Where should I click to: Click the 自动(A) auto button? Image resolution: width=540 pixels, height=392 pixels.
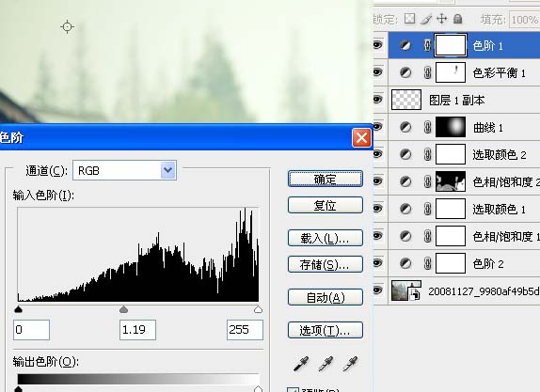[326, 297]
